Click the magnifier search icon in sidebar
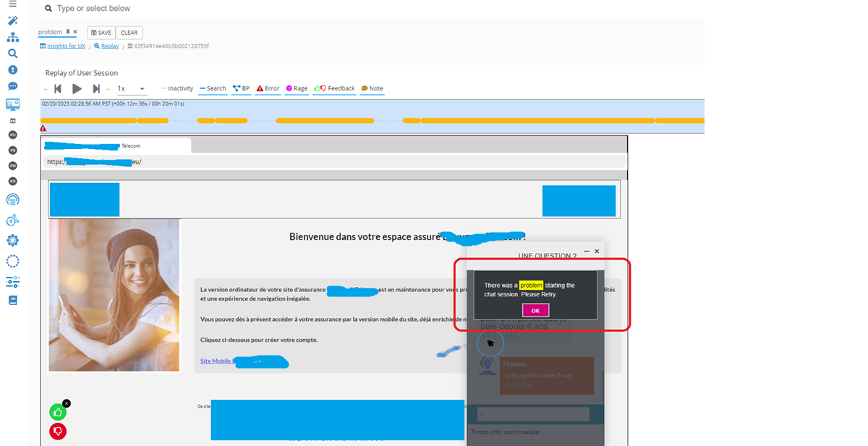 pos(12,53)
